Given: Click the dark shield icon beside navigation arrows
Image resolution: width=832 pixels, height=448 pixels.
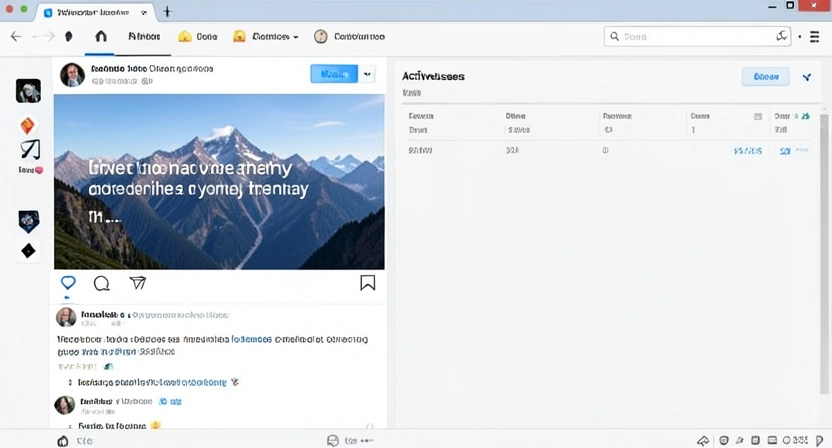Looking at the screenshot, I should point(68,36).
